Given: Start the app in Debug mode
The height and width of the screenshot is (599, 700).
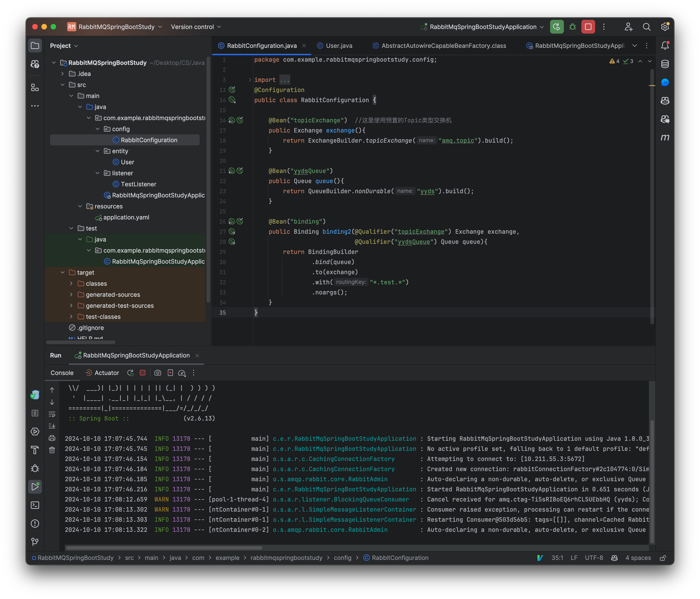Looking at the screenshot, I should tap(572, 27).
